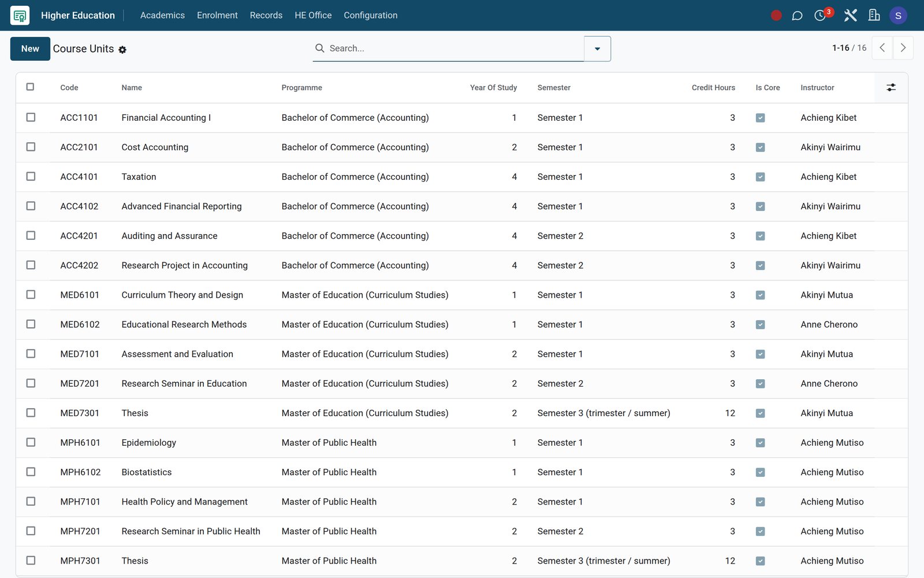The height and width of the screenshot is (578, 924).
Task: Open the Configuration menu
Action: [371, 16]
